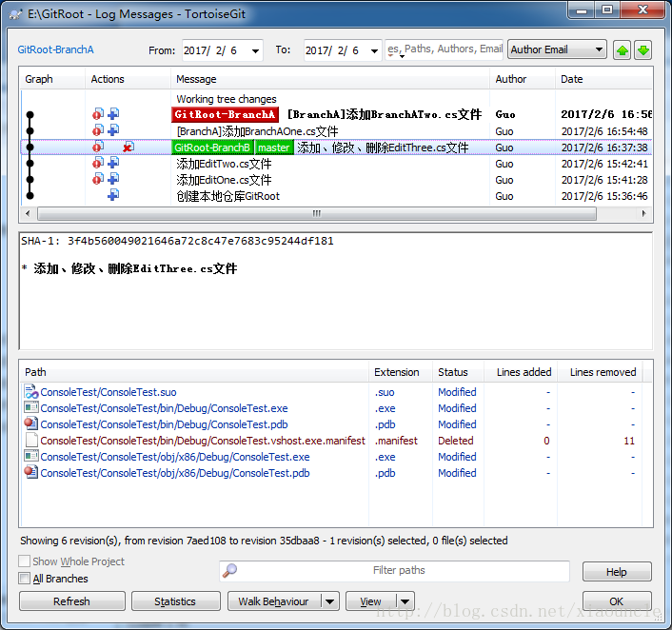Click the View button

pyautogui.click(x=370, y=601)
